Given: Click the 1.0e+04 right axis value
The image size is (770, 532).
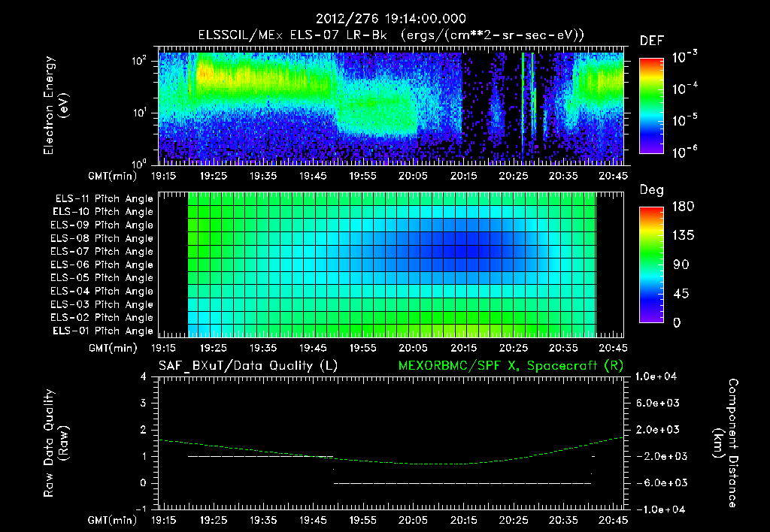Looking at the screenshot, I should click(x=656, y=376).
